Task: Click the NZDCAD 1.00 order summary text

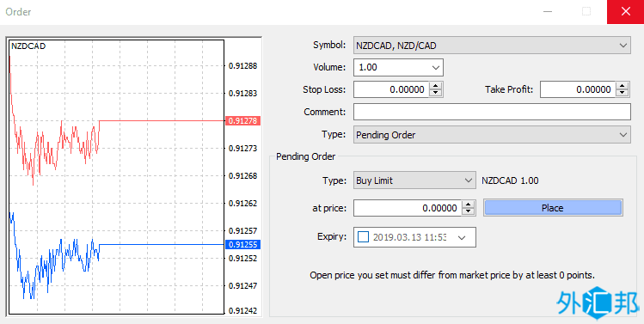Action: 510,180
